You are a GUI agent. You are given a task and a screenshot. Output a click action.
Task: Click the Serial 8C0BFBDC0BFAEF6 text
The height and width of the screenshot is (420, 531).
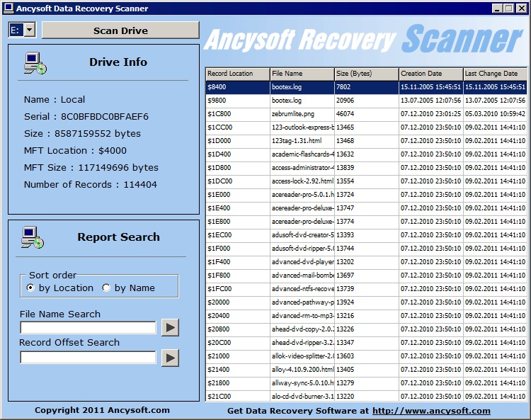[86, 117]
